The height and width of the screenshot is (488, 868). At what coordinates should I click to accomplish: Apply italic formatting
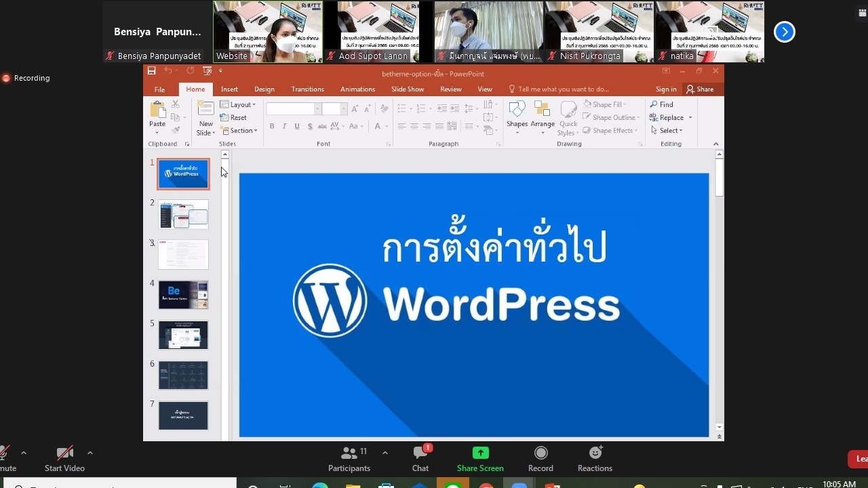pyautogui.click(x=284, y=126)
